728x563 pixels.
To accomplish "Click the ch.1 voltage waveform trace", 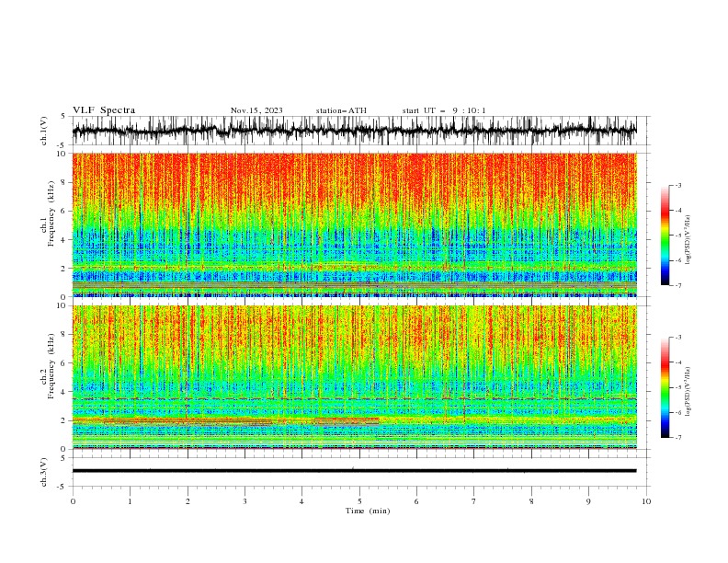I will click(354, 131).
